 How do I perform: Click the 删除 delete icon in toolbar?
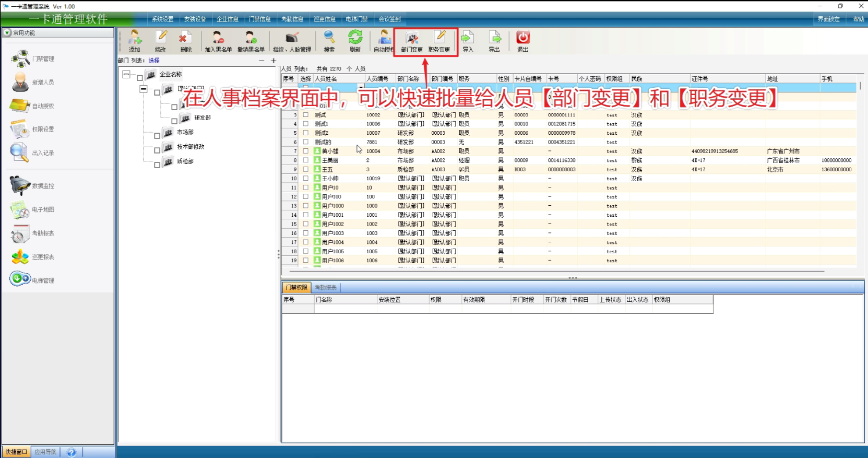(185, 41)
